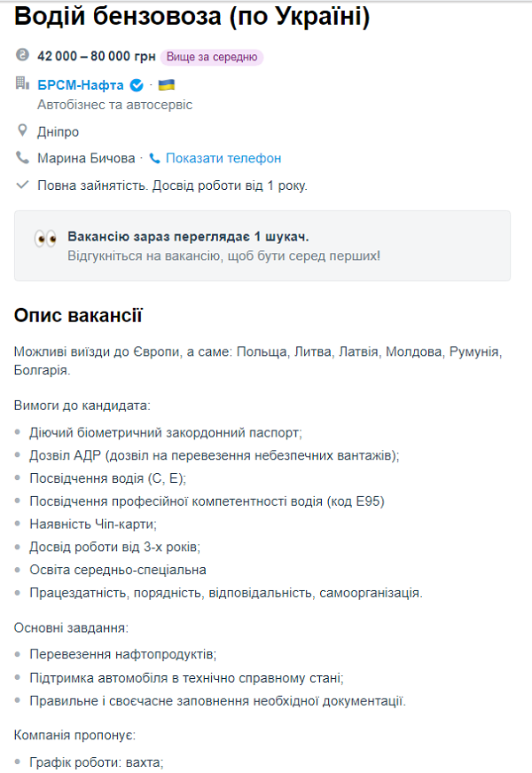Viewport: 532px width, 773px height.
Task: Click the Дозвіл АДР requirement line
Action: click(214, 455)
